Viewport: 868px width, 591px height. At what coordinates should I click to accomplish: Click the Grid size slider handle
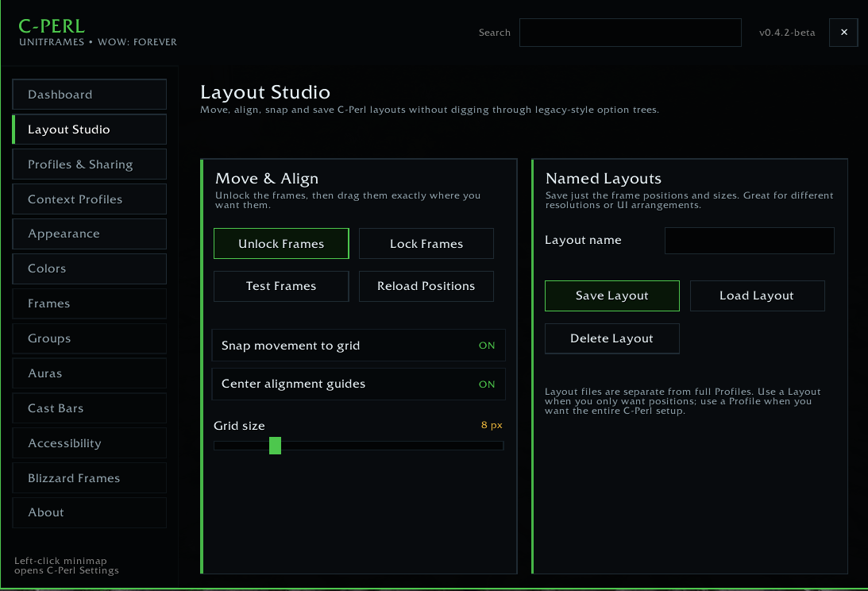(275, 446)
